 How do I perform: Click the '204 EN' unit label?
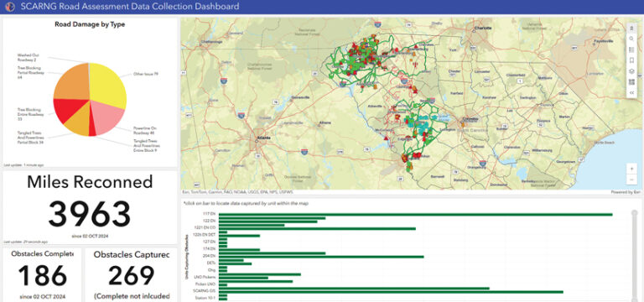[209, 255]
